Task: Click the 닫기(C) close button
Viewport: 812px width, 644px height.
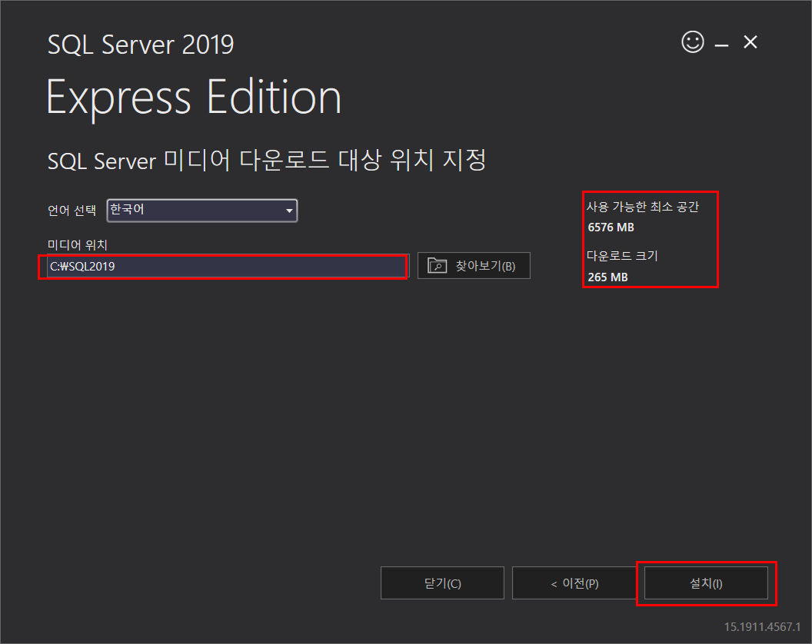Action: pos(442,583)
